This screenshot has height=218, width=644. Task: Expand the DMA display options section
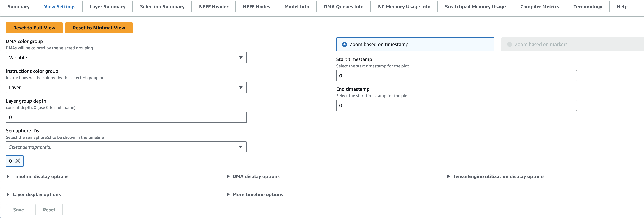pos(256,176)
